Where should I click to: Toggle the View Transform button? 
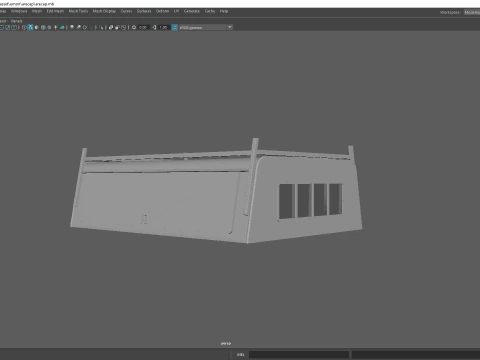[174, 27]
